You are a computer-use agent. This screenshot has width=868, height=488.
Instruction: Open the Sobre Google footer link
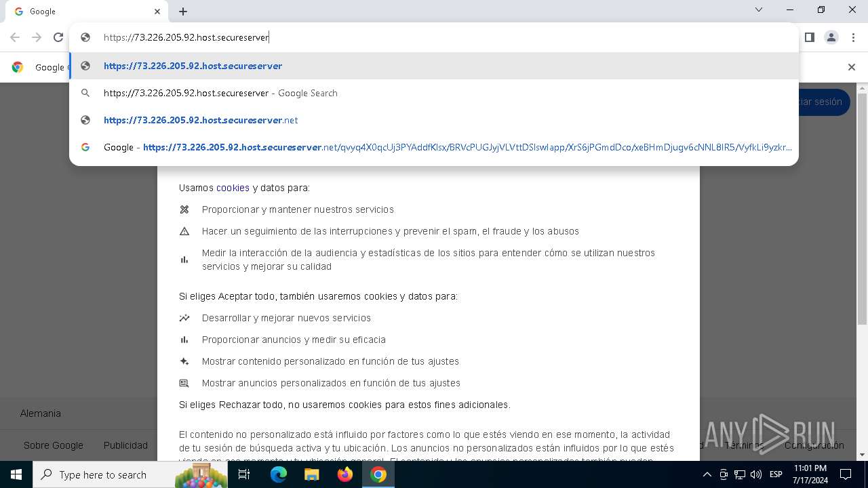coord(54,445)
